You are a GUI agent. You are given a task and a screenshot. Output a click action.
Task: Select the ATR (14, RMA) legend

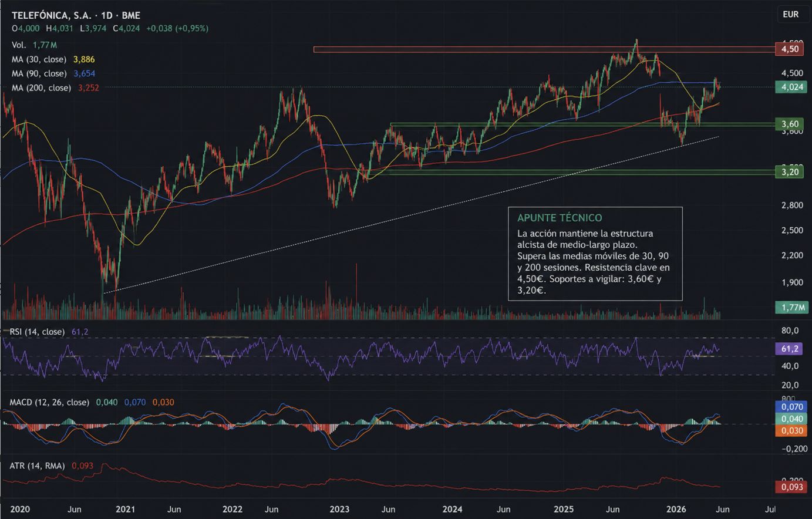[x=37, y=466]
